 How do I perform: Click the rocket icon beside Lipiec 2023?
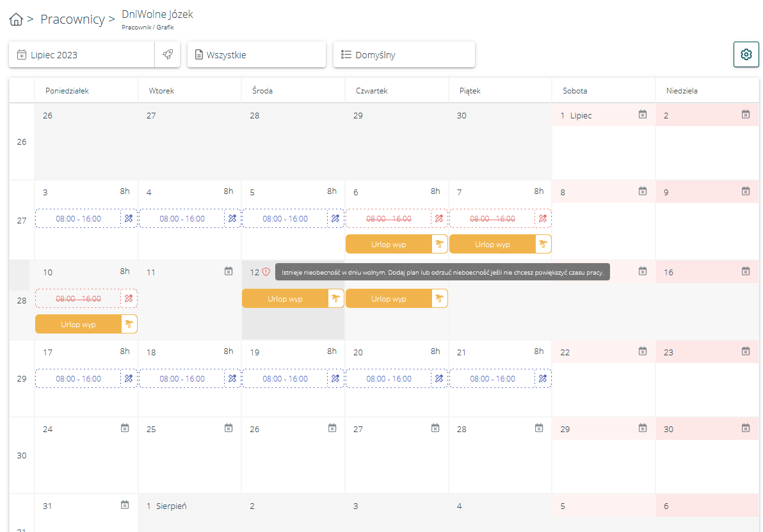tap(168, 54)
